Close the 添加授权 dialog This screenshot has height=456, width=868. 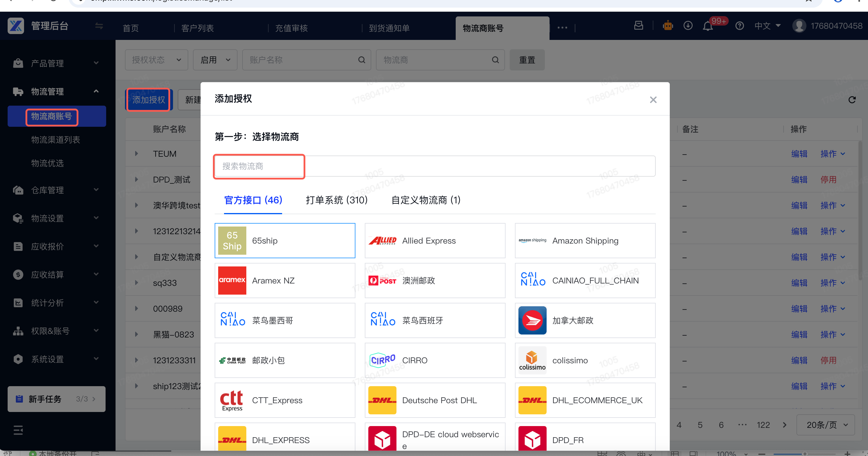click(x=653, y=100)
